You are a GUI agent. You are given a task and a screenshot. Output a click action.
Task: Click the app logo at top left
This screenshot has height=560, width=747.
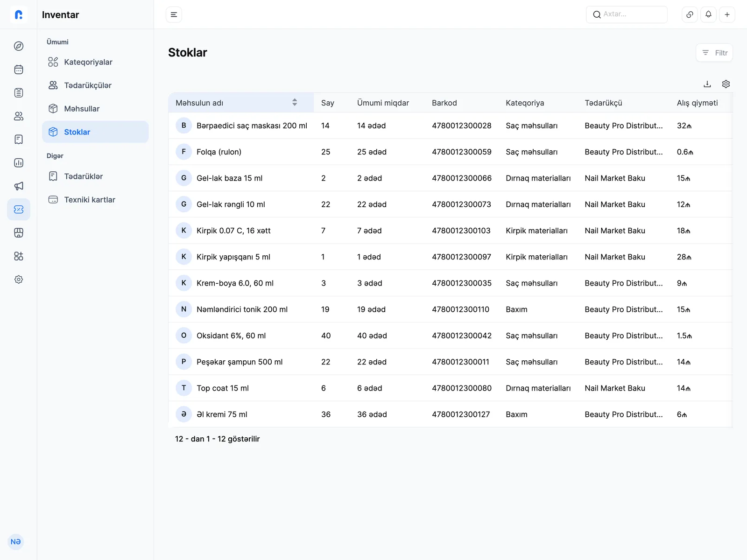[x=19, y=14]
